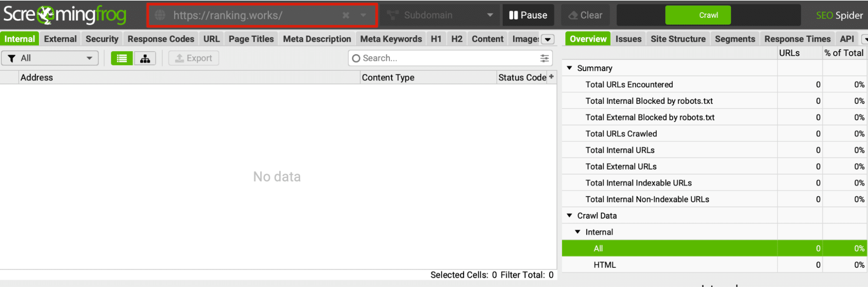The image size is (868, 287).
Task: Switch to list view mode
Action: coord(122,58)
